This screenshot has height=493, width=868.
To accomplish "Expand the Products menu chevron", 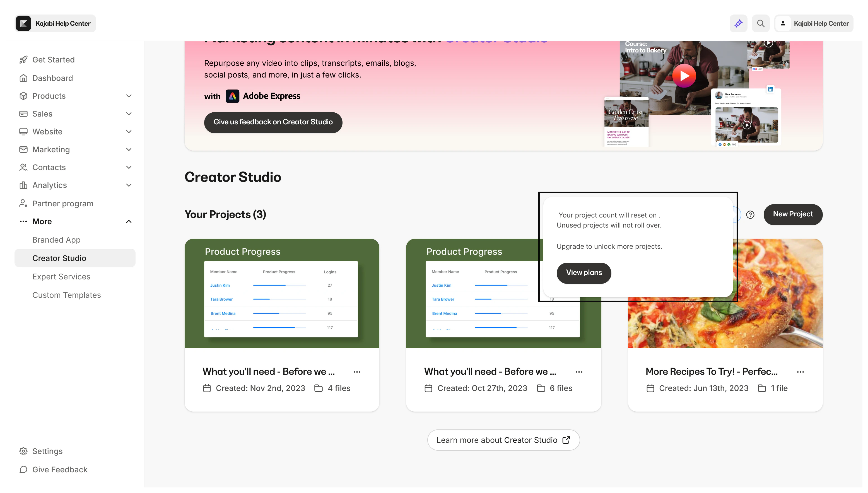I will click(129, 96).
